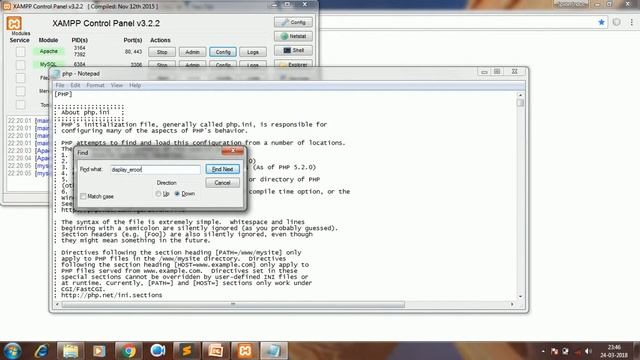
Task: Open Notepad View menu
Action: click(x=117, y=85)
